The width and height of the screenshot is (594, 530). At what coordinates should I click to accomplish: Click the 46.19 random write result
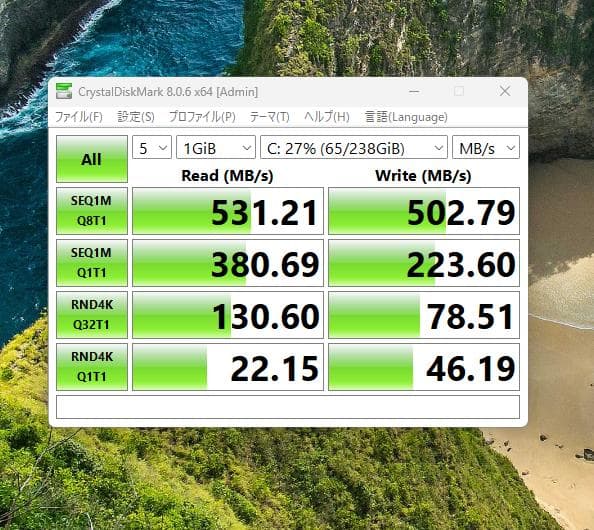[x=424, y=367]
